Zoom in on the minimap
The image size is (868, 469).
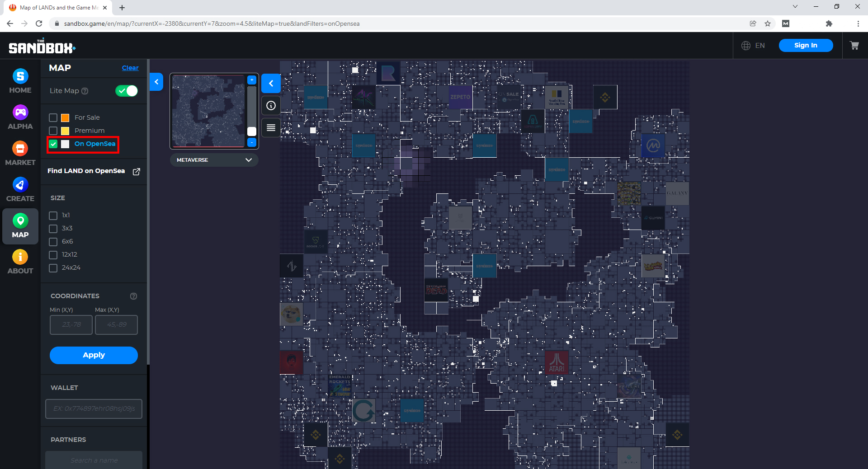pyautogui.click(x=252, y=80)
